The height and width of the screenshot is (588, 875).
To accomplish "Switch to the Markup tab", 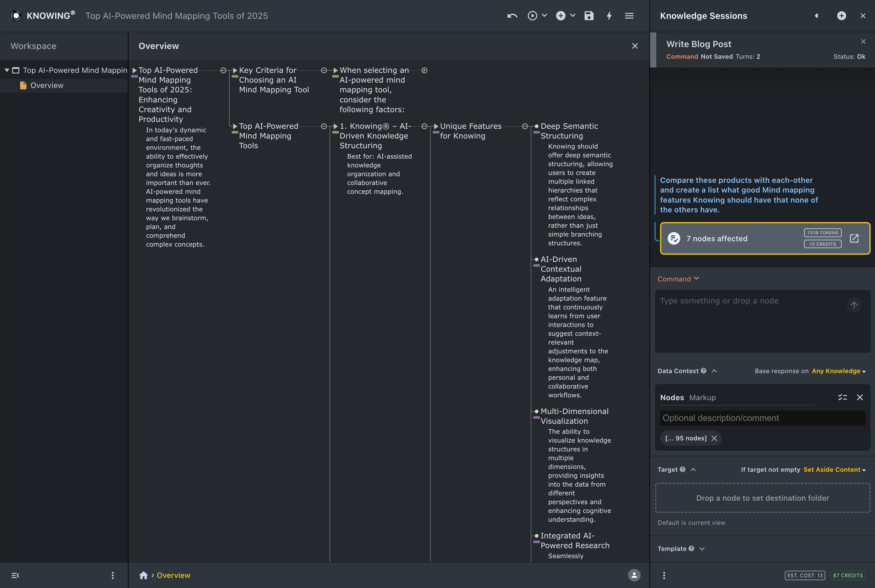I will (x=702, y=398).
